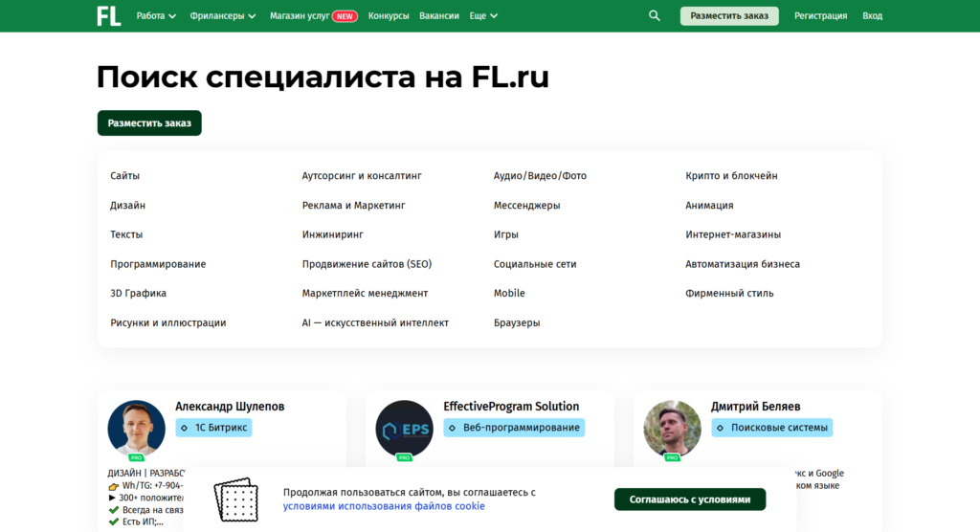980x532 pixels.
Task: Select the Тексты category
Action: 126,234
